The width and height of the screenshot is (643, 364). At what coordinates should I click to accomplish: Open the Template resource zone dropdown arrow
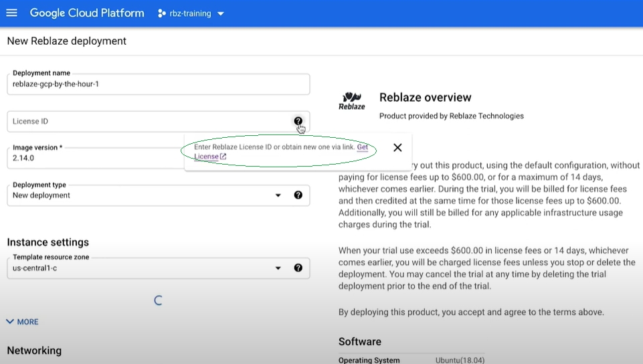278,268
